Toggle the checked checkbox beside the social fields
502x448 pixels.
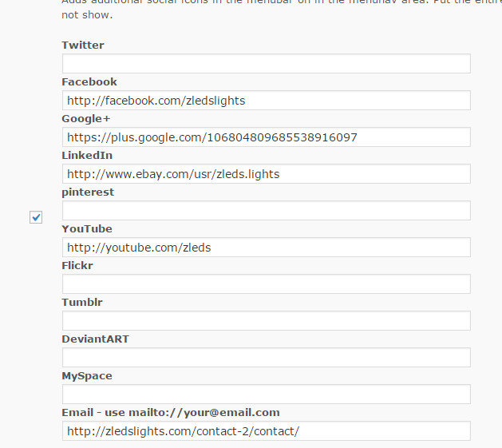[x=36, y=217]
